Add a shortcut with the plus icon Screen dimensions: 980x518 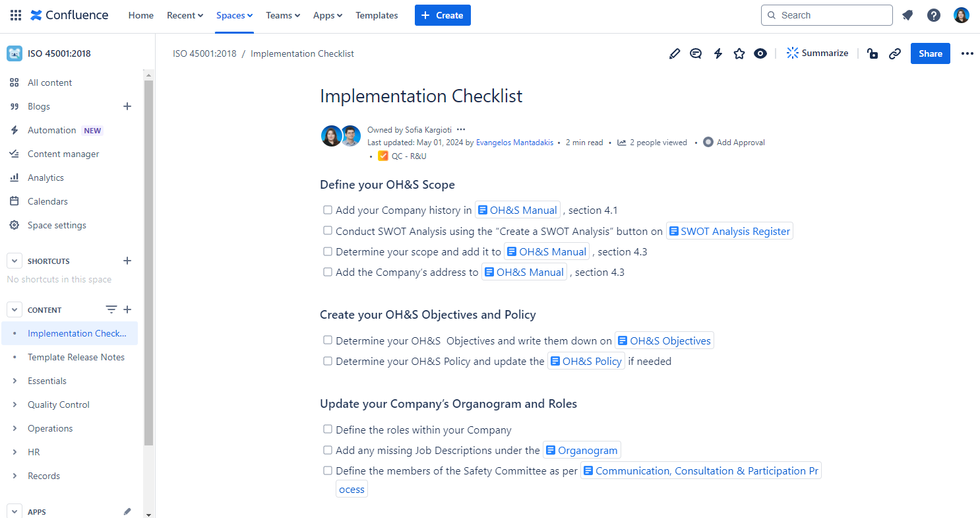pyautogui.click(x=128, y=261)
